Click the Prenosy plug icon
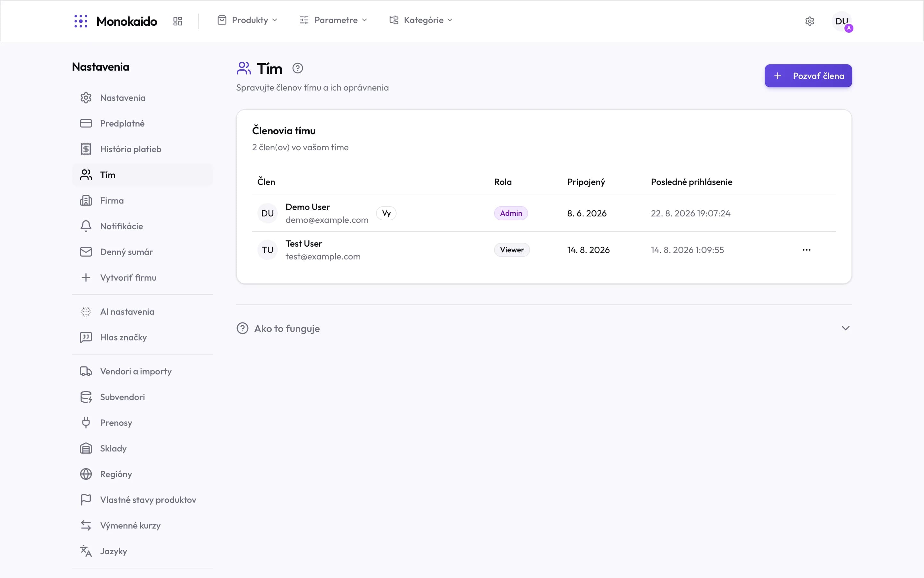 [x=86, y=422]
